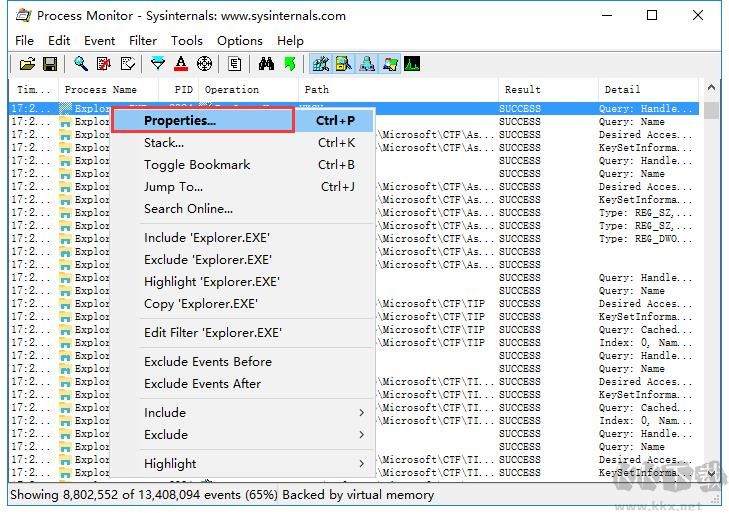
Task: Click the Path column header
Action: click(398, 90)
